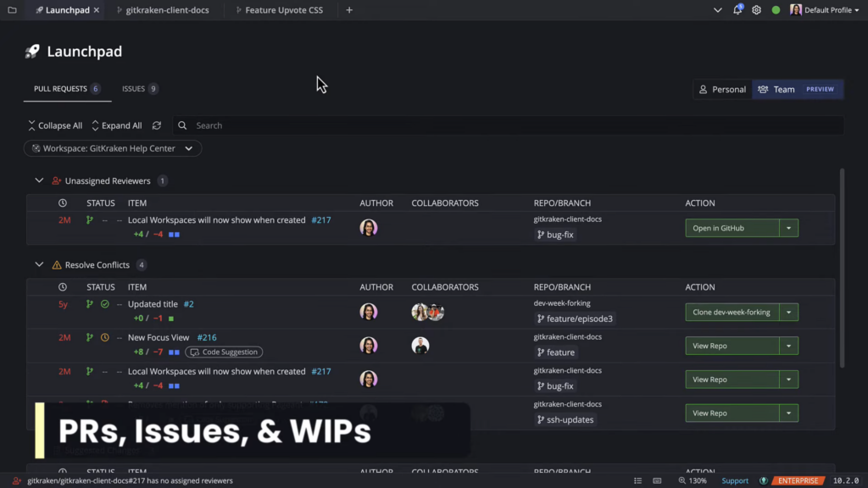The image size is (868, 488).
Task: Click View Repo for the feature branch
Action: 732,346
